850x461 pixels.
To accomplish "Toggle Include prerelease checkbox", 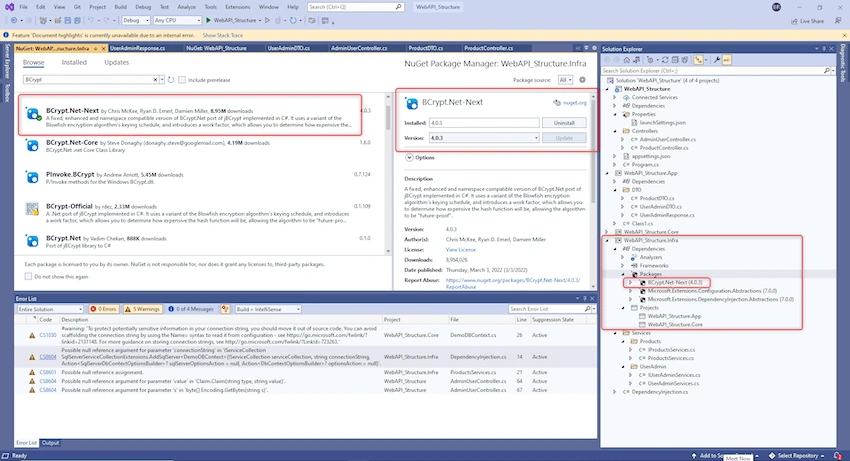I will [182, 80].
